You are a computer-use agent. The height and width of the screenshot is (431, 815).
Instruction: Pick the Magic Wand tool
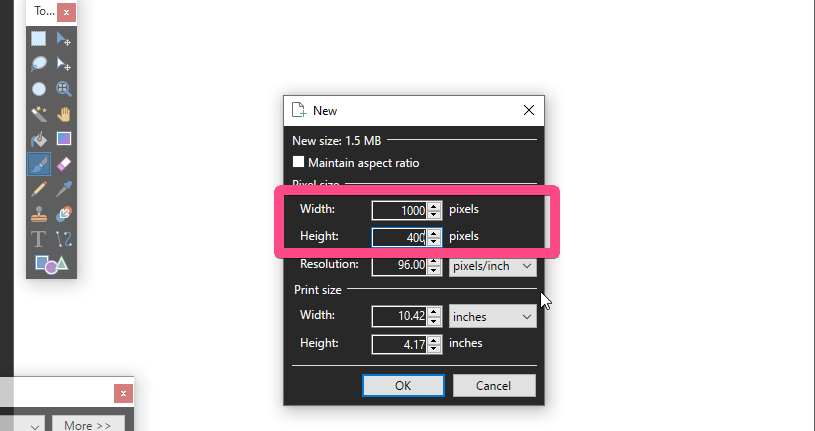[38, 114]
